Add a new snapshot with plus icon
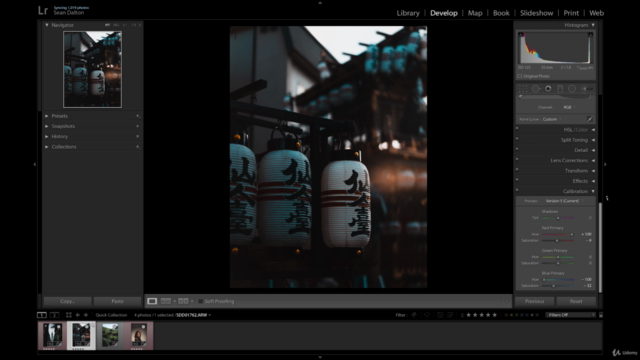Image resolution: width=640 pixels, height=360 pixels. (x=138, y=126)
